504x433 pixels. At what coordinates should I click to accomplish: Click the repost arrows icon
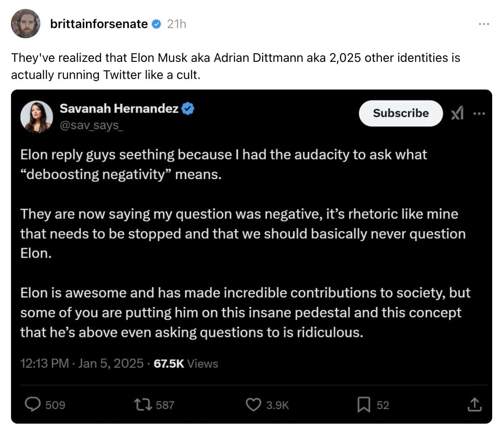143,405
